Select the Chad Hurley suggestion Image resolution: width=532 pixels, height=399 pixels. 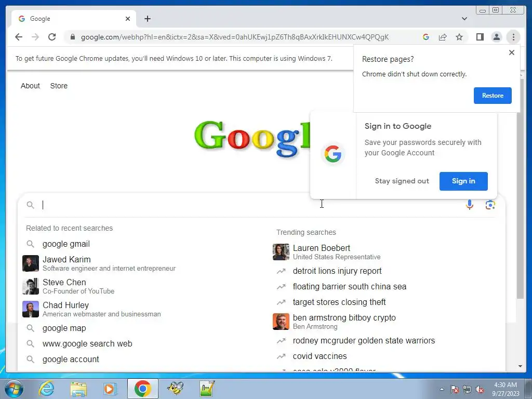pyautogui.click(x=91, y=309)
